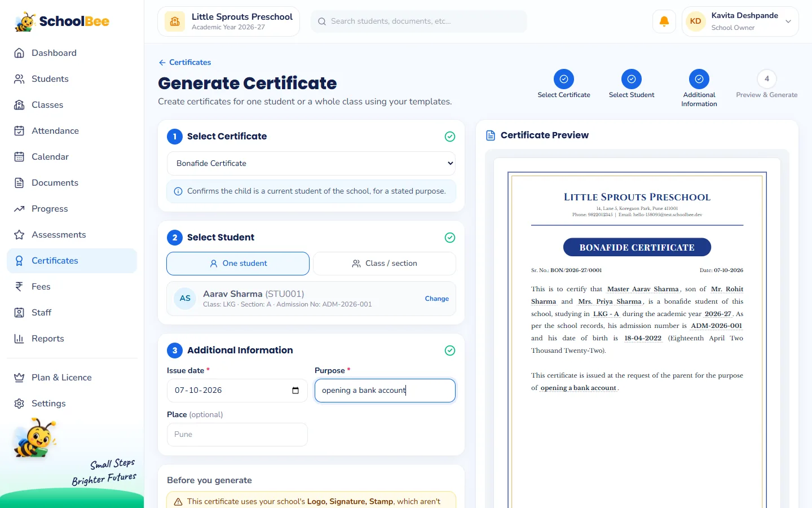Click the Certificates ribbon icon in sidebar
This screenshot has height=508, width=812.
coord(19,261)
